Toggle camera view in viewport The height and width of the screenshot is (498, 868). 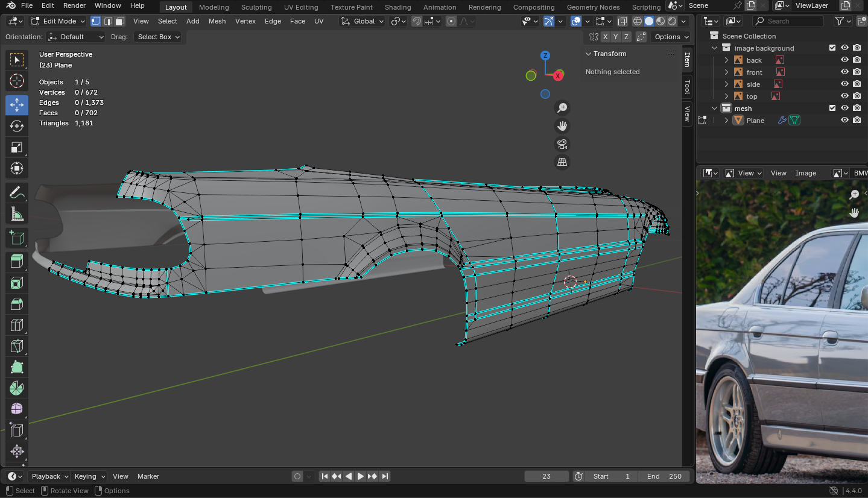tap(562, 144)
